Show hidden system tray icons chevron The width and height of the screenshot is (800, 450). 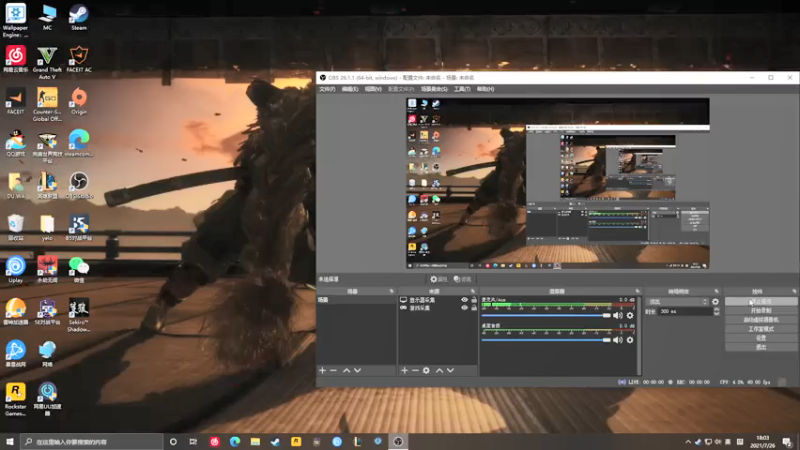(687, 442)
